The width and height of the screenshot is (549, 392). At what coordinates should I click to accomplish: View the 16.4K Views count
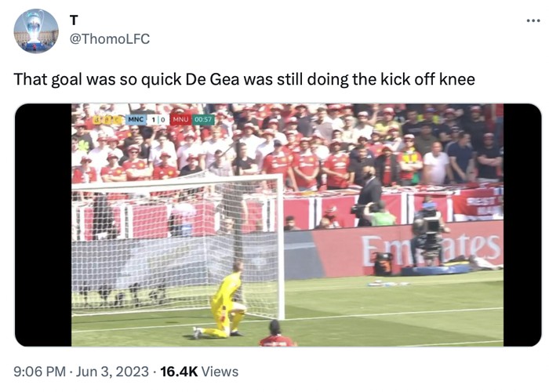199,372
